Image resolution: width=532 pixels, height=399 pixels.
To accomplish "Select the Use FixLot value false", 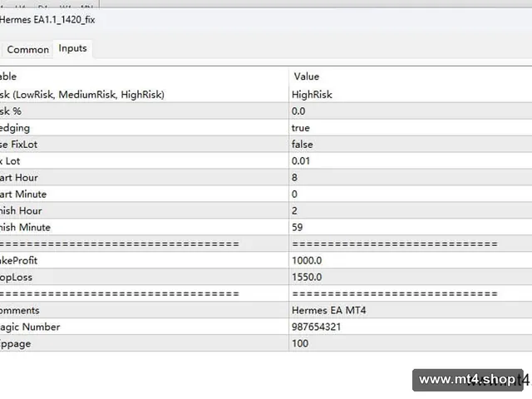I will click(410, 144).
